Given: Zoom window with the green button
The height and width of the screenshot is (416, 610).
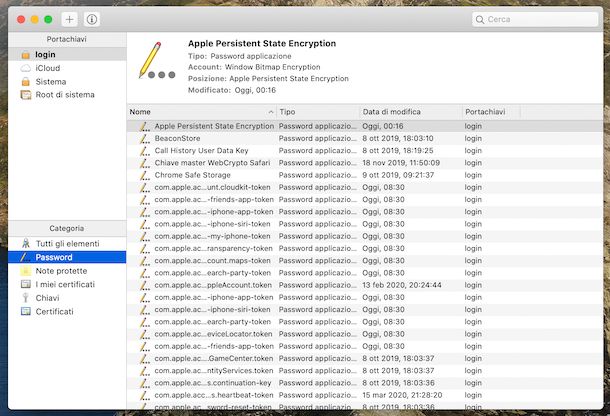Looking at the screenshot, I should click(48, 19).
